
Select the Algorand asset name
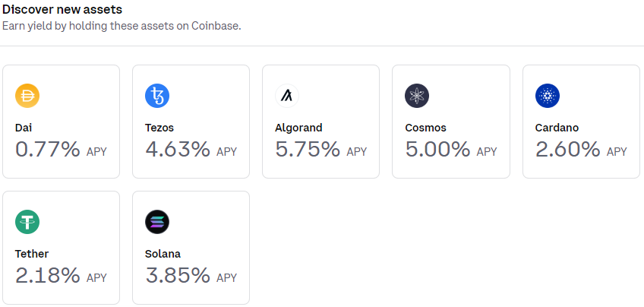(298, 128)
